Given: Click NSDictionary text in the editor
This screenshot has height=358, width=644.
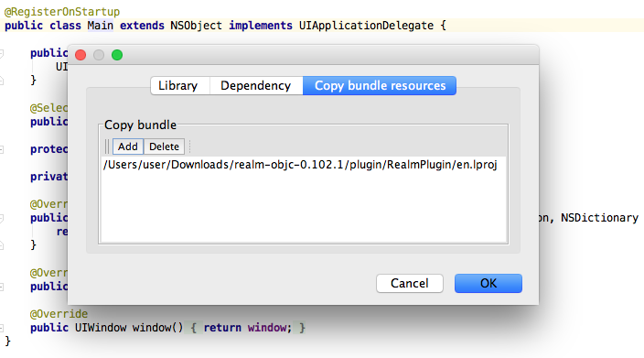Looking at the screenshot, I should tap(600, 218).
